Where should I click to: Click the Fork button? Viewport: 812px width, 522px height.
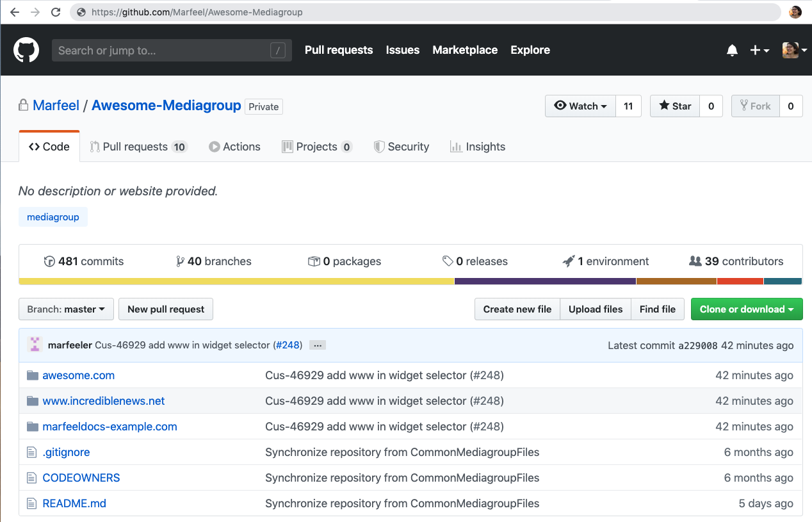pos(756,106)
